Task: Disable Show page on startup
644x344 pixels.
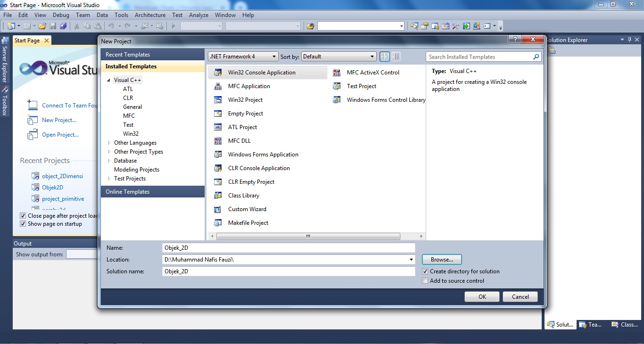Action: coord(23,224)
